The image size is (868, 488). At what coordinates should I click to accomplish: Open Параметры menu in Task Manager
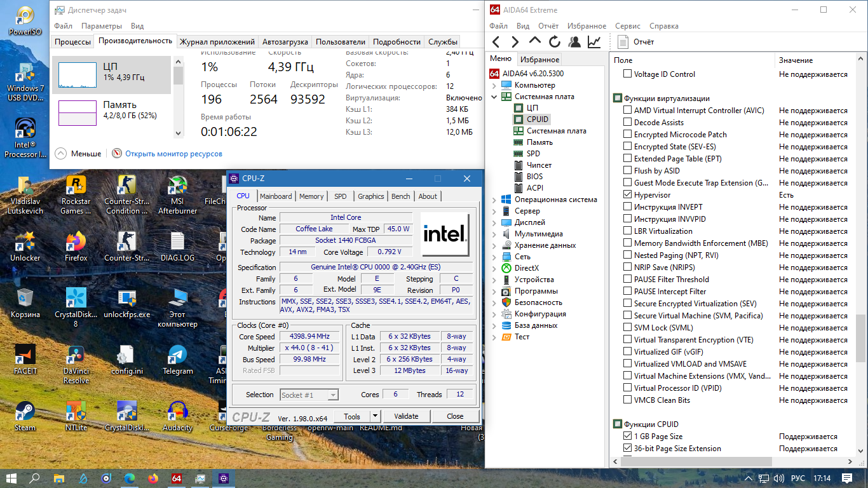tap(102, 26)
